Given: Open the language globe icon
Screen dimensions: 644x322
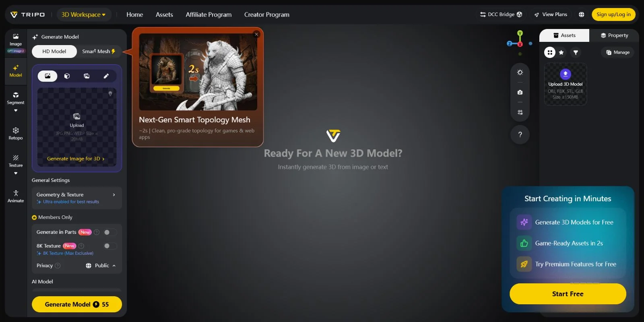Looking at the screenshot, I should 582,14.
